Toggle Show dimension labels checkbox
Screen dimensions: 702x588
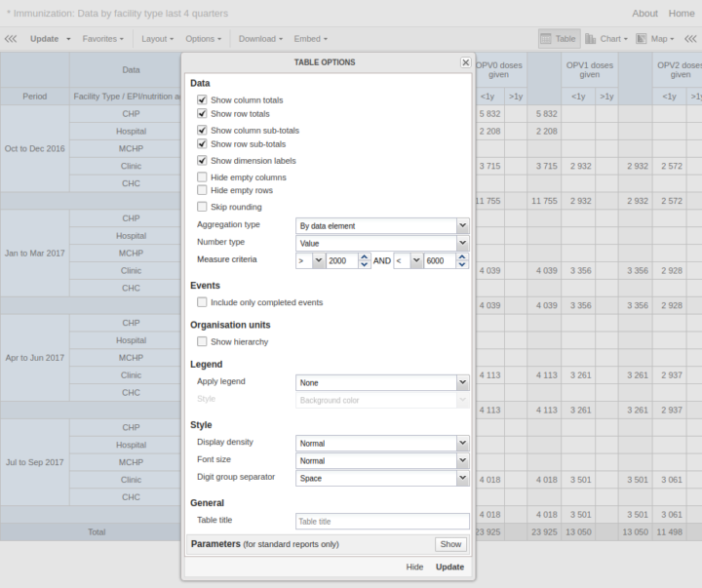[202, 161]
